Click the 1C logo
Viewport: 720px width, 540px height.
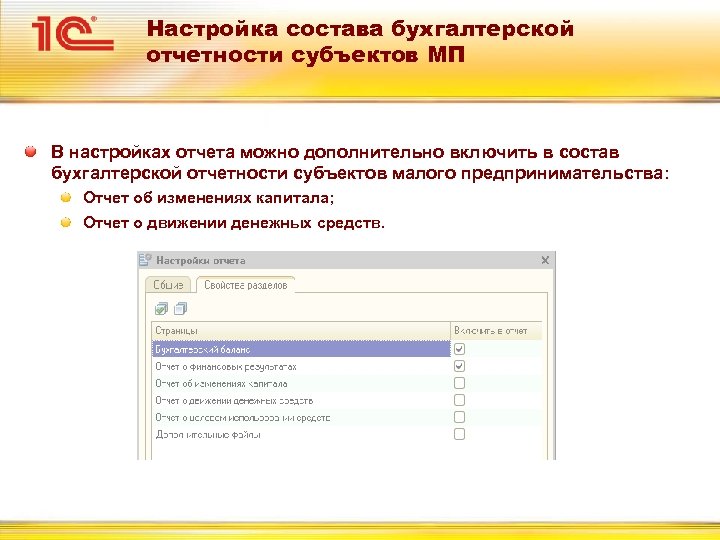(x=73, y=33)
